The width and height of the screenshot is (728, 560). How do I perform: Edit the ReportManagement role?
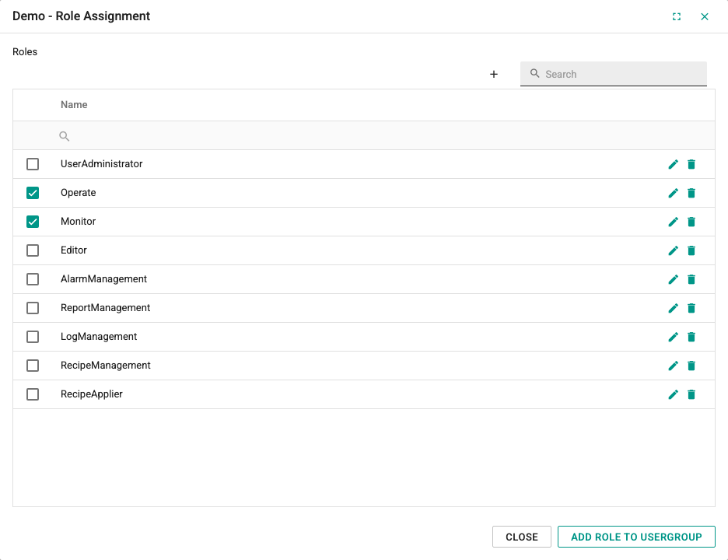pyautogui.click(x=674, y=308)
